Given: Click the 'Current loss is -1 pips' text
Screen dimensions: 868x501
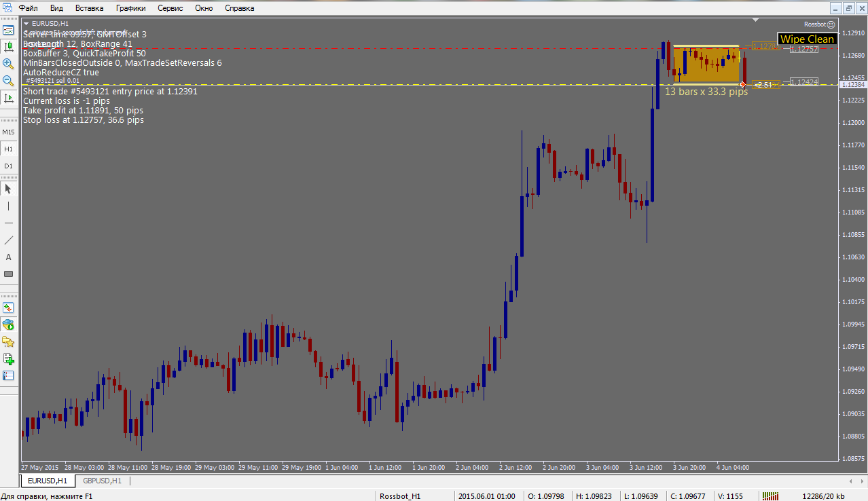Looking at the screenshot, I should [67, 100].
